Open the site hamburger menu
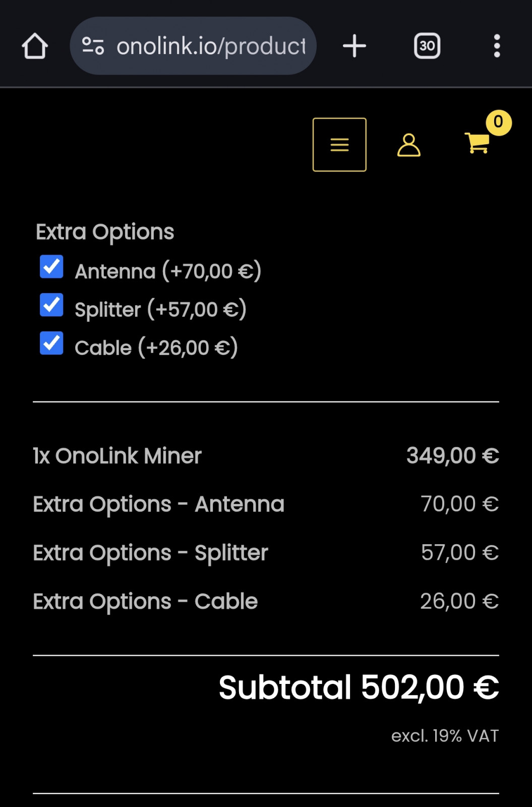The image size is (532, 807). coord(339,145)
